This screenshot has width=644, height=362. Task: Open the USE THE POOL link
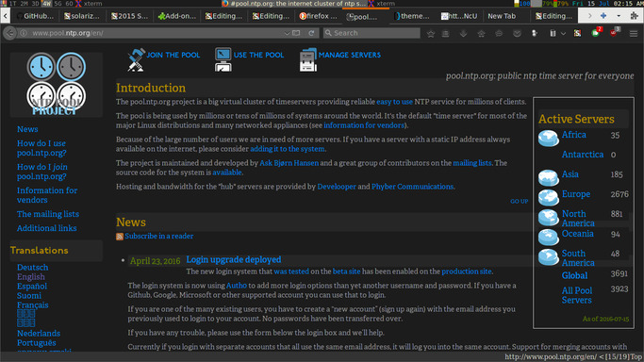(x=258, y=55)
